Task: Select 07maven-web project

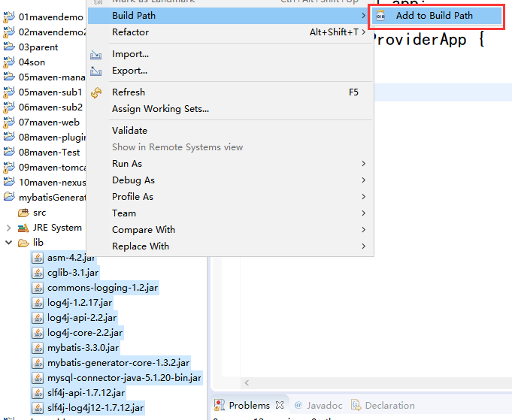Action: click(49, 122)
